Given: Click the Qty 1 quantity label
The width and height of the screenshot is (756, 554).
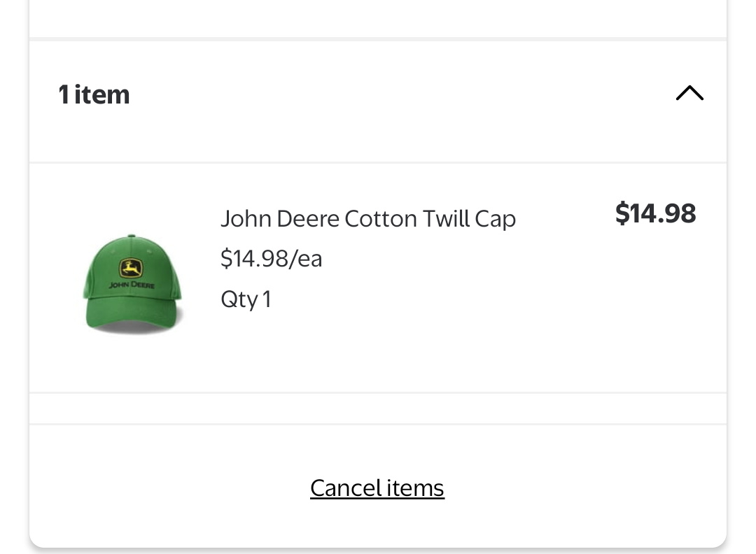Looking at the screenshot, I should tap(246, 299).
